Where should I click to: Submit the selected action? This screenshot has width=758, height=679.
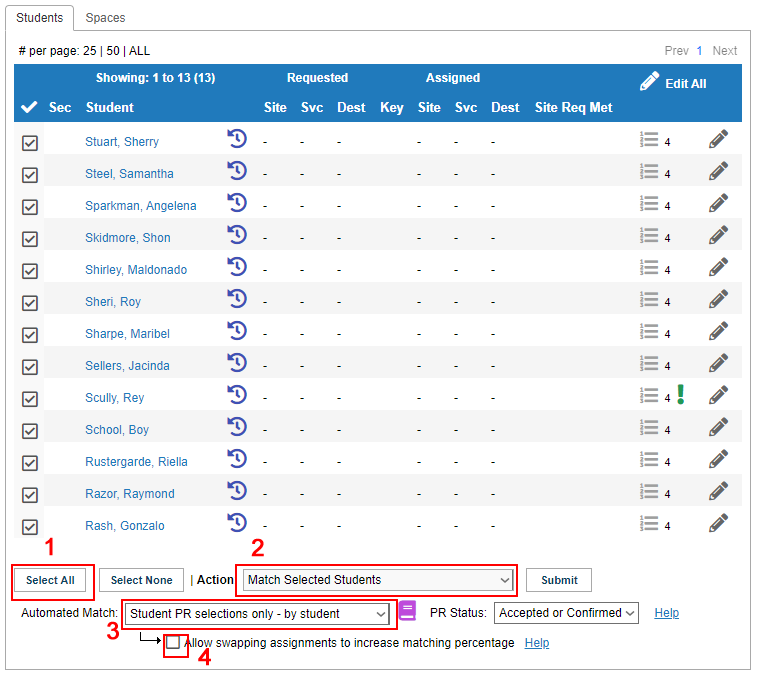[x=559, y=579]
